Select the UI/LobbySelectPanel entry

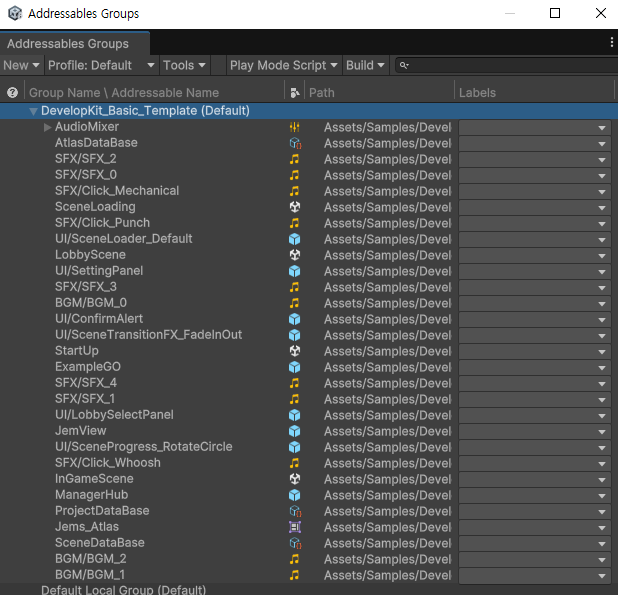[114, 415]
